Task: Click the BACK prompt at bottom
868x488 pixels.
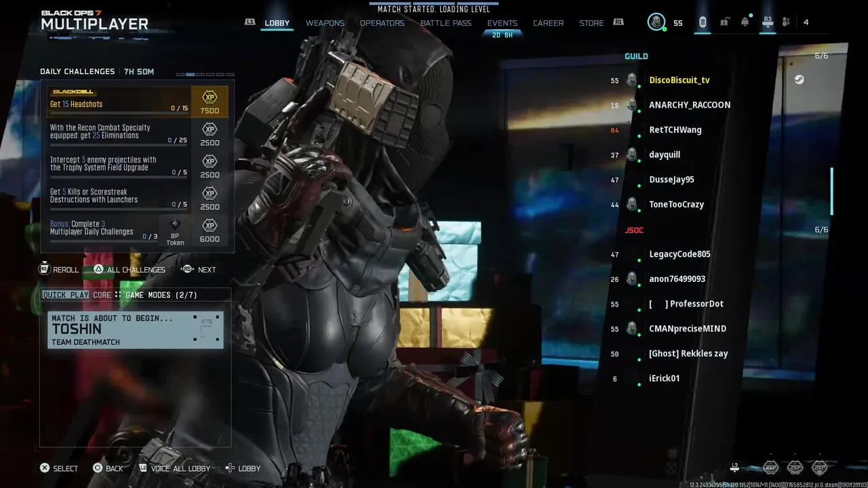Action: coord(108,468)
